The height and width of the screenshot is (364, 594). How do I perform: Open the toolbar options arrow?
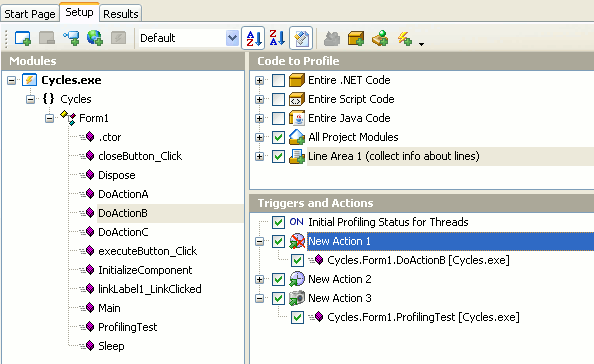[x=421, y=44]
